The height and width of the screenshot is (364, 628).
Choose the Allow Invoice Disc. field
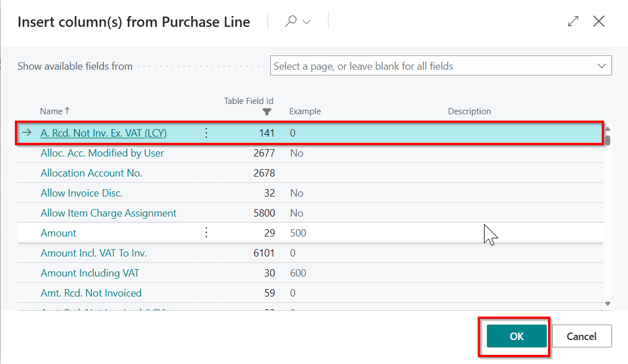[x=82, y=193]
